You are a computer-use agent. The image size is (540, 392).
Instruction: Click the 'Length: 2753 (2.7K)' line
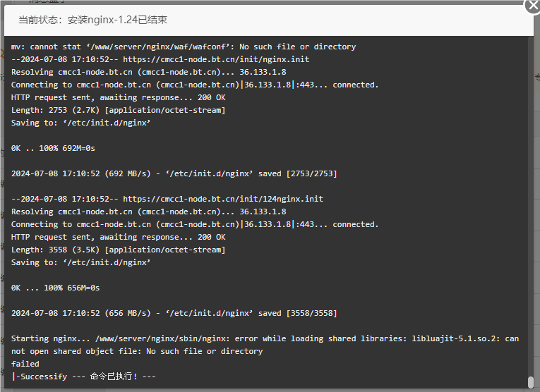118,110
